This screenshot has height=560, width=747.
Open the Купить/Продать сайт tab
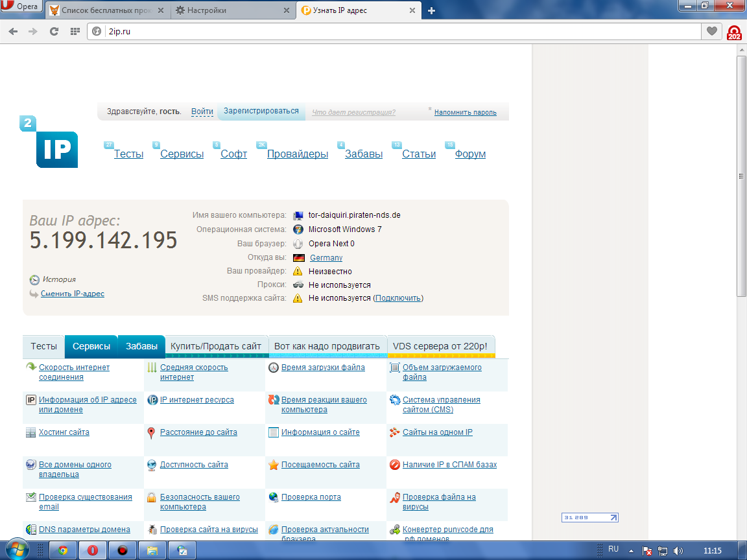coord(216,346)
